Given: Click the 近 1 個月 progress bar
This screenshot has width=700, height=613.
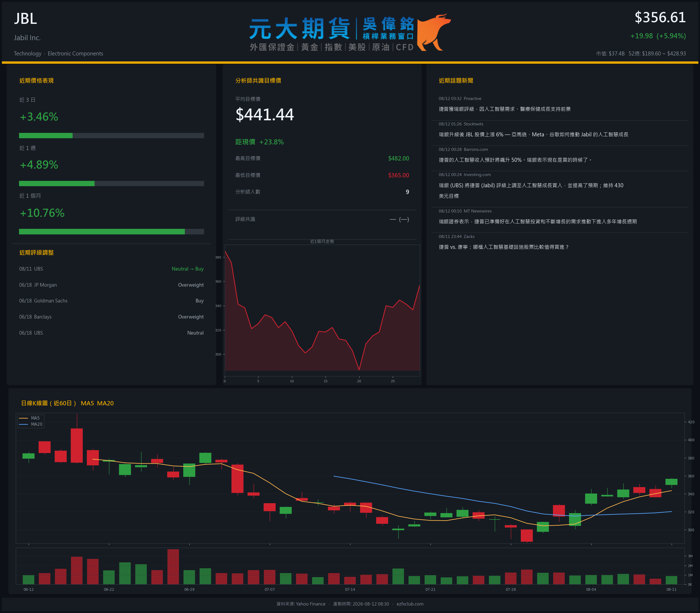Looking at the screenshot, I should coord(111,231).
